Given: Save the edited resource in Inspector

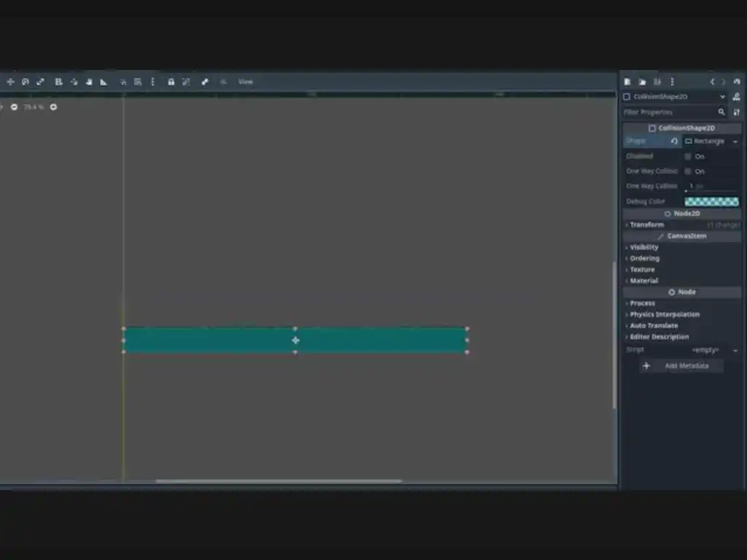Looking at the screenshot, I should coord(657,82).
